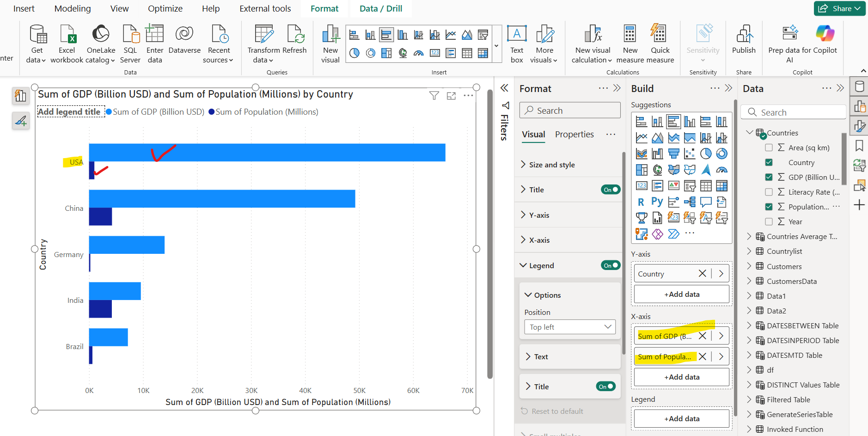Click the light blue GDP legend color marker
The height and width of the screenshot is (436, 868).
click(109, 112)
